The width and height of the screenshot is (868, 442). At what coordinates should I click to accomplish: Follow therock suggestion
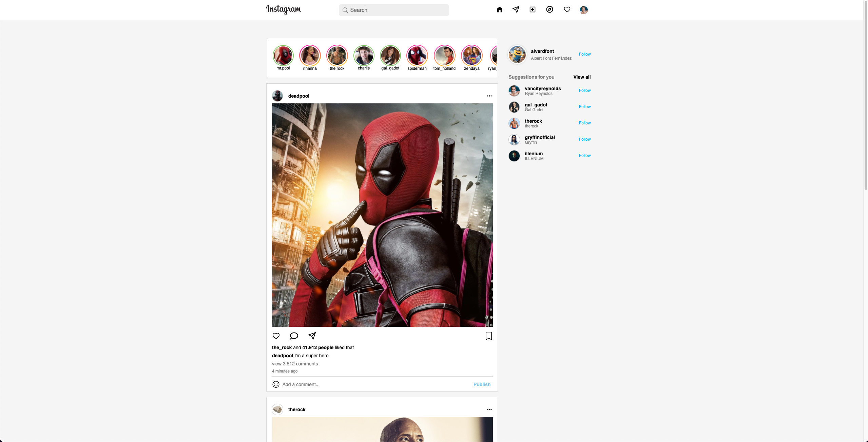pyautogui.click(x=584, y=123)
